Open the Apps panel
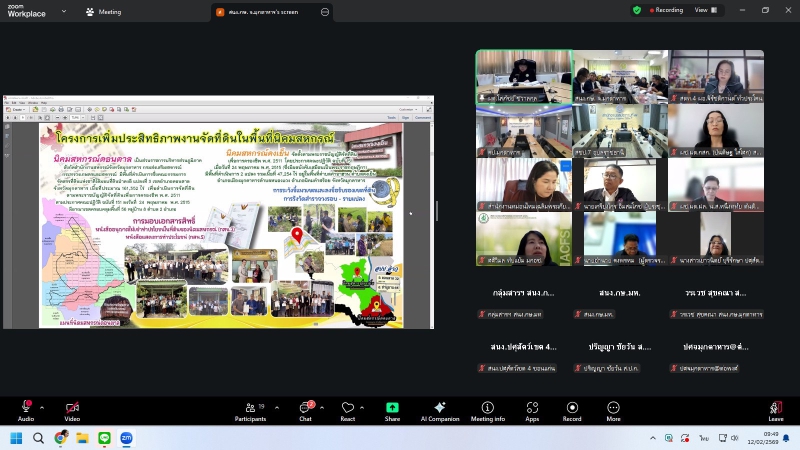The image size is (800, 450). tap(532, 410)
